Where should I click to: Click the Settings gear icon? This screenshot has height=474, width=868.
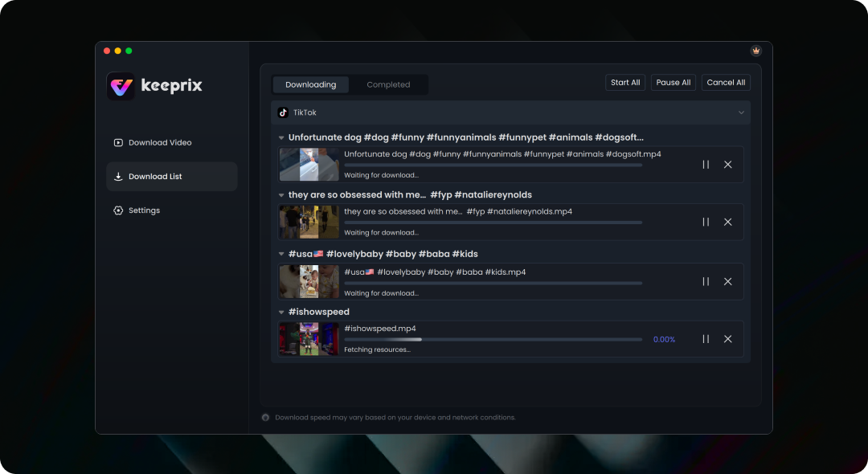pyautogui.click(x=118, y=210)
